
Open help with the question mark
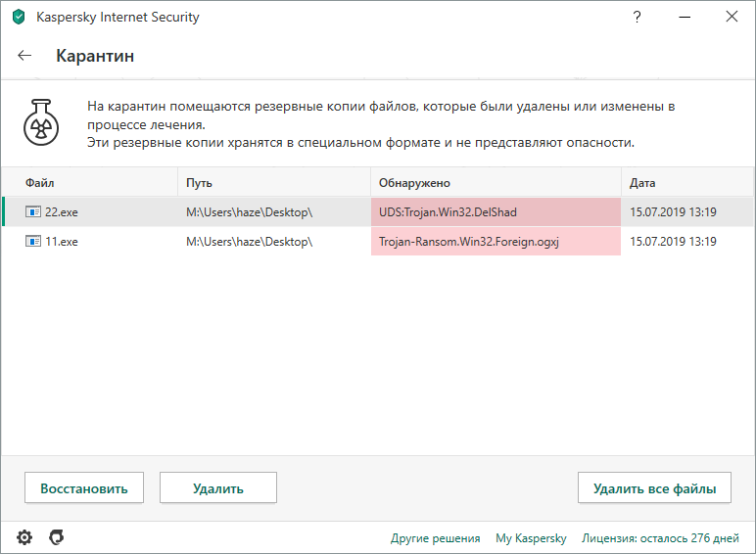[x=638, y=17]
